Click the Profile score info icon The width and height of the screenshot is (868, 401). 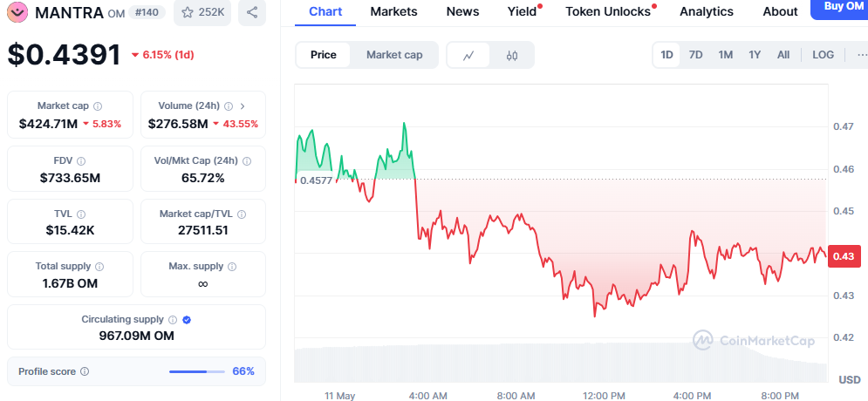(x=85, y=371)
